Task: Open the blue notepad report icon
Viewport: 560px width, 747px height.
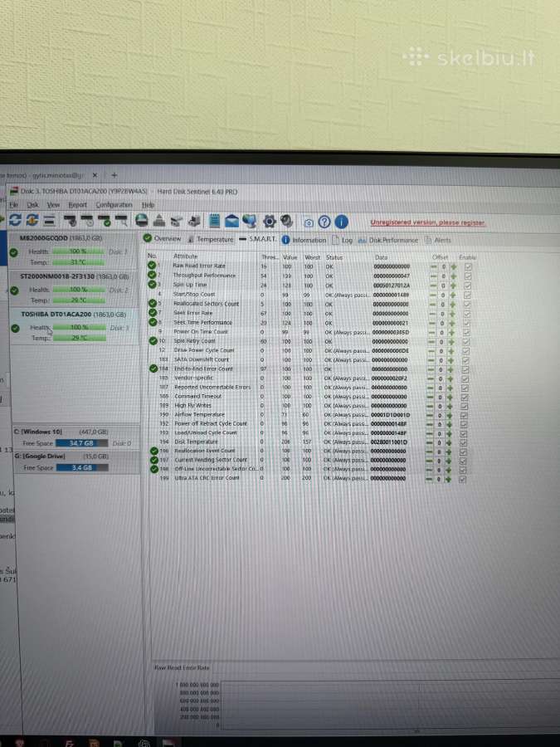Action: tap(215, 221)
